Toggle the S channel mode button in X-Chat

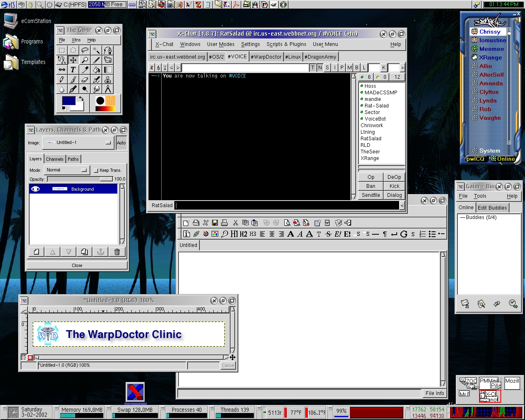pos(327,68)
